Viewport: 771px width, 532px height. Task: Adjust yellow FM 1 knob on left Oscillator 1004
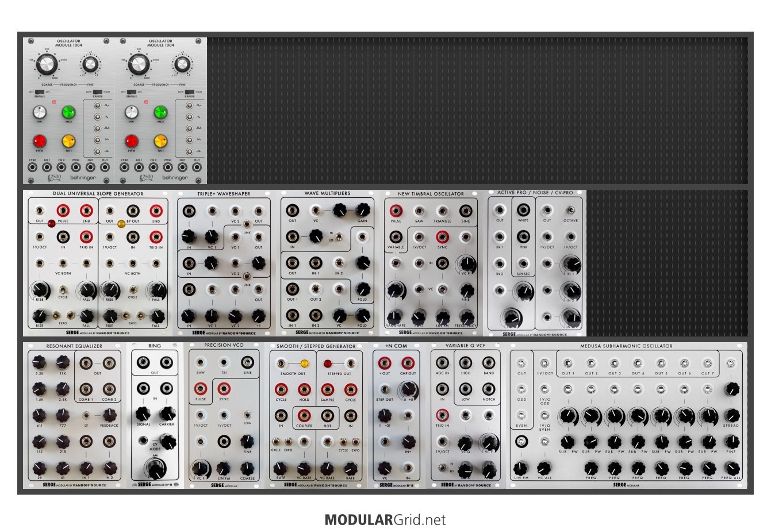pos(68,141)
